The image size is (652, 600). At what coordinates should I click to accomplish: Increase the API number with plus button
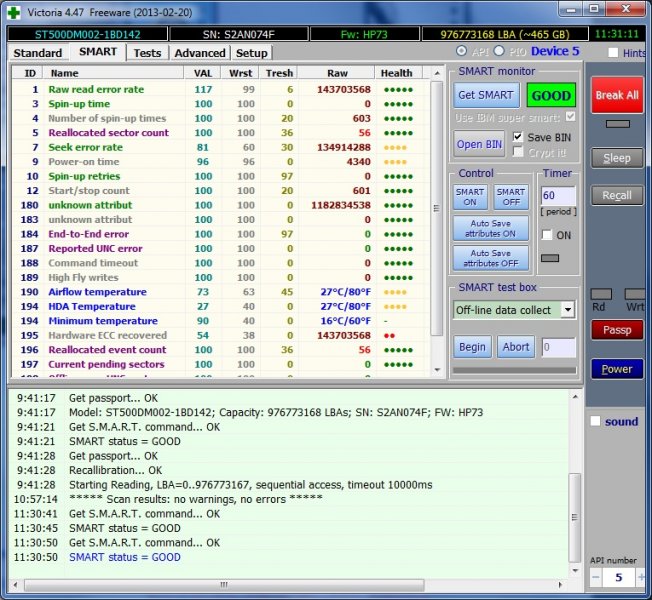tap(640, 577)
